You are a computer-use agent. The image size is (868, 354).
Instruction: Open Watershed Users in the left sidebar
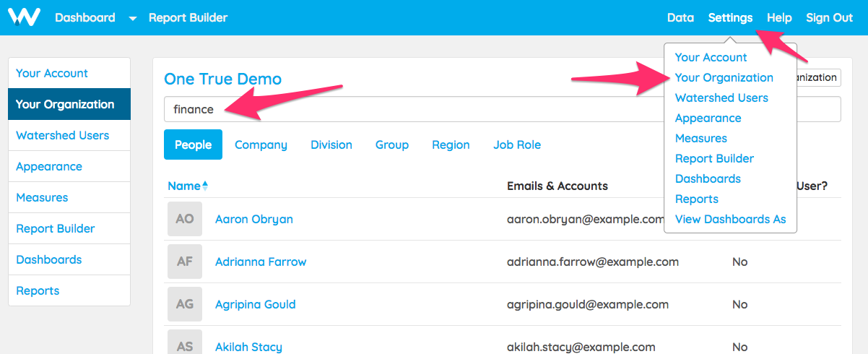point(69,135)
